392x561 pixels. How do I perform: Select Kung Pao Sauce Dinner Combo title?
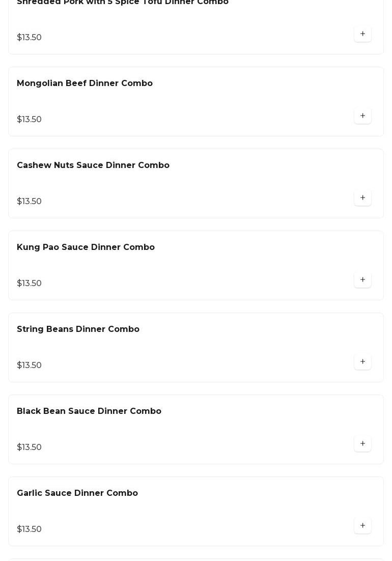click(x=86, y=247)
